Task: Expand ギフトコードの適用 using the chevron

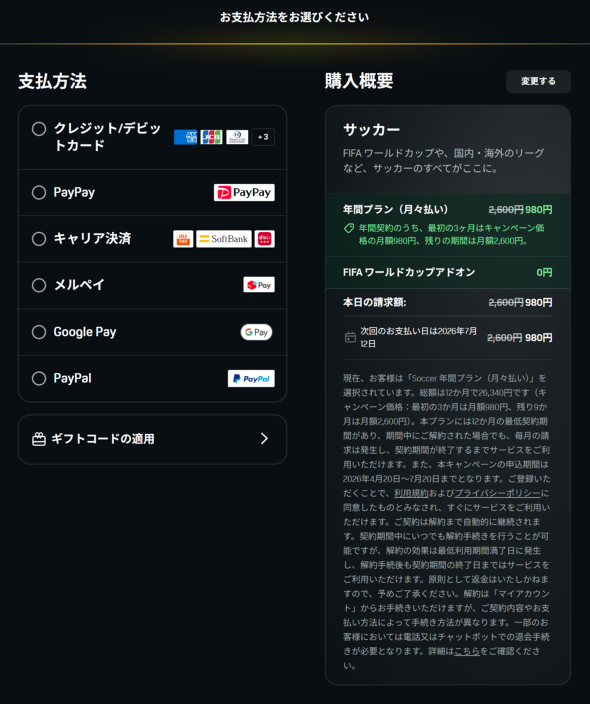Action: click(264, 439)
